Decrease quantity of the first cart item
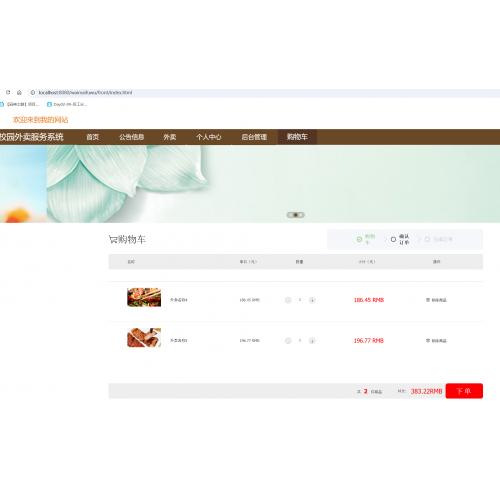Viewport: 500px width, 500px height. pos(288,300)
